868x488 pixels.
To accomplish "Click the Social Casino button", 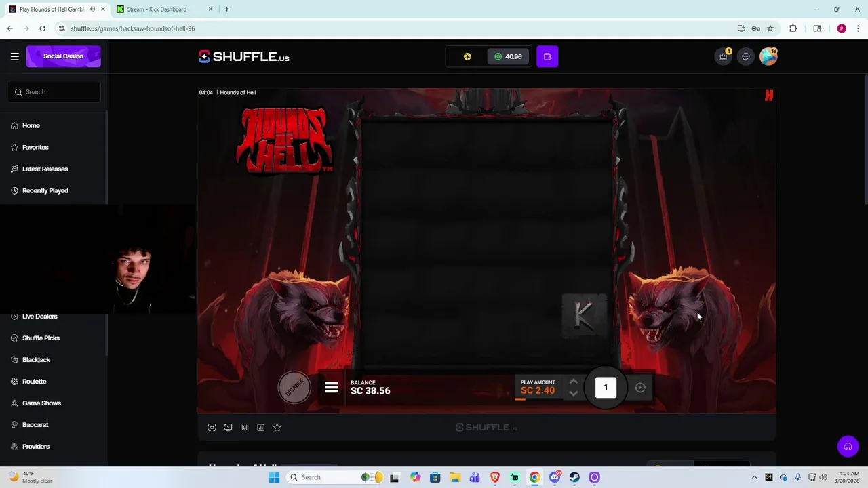I will [x=63, y=56].
